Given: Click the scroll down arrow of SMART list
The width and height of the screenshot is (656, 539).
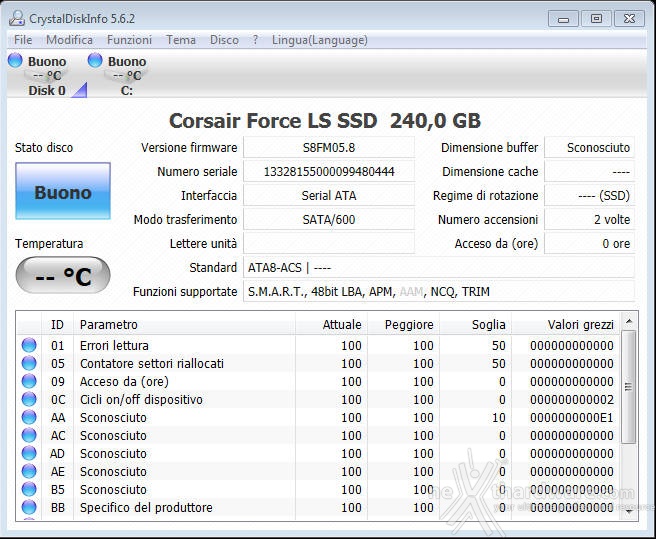Looking at the screenshot, I should [628, 511].
